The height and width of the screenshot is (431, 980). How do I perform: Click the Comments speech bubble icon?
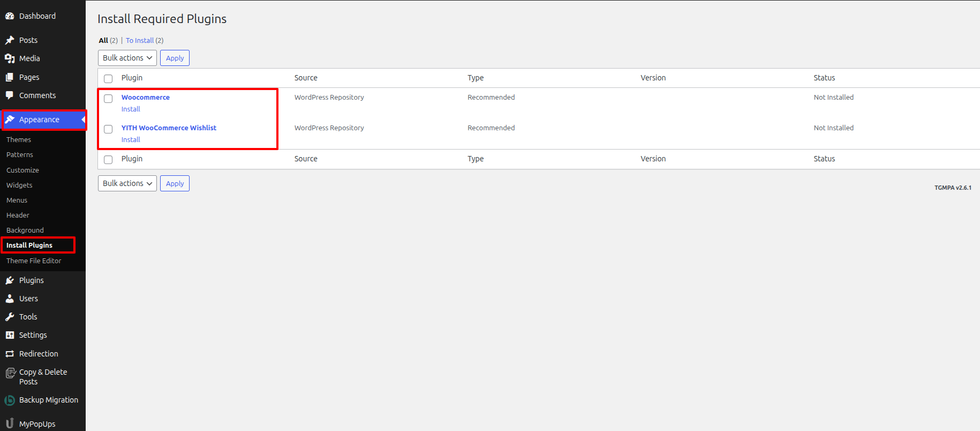point(10,95)
